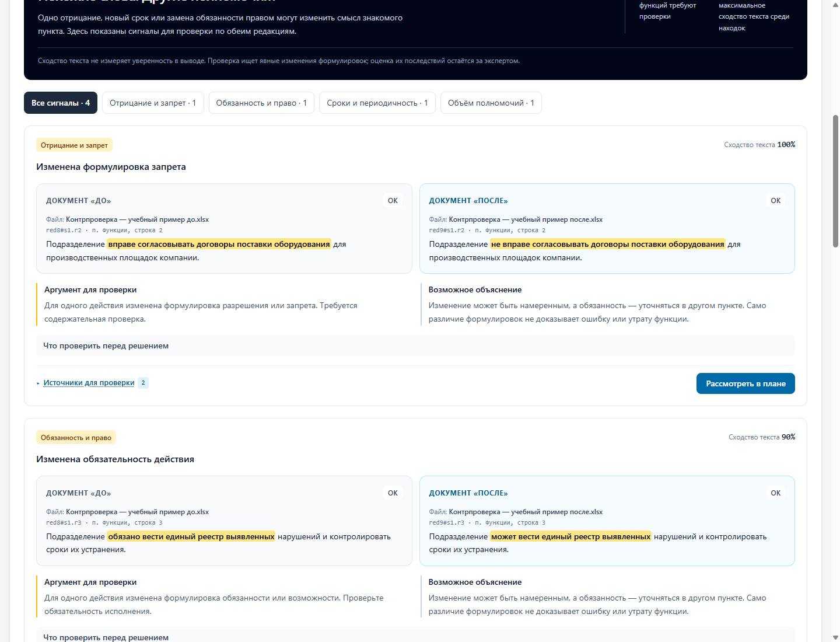Select the "Все сигналы · 4" filter tab
840x642 pixels.
pos(61,103)
